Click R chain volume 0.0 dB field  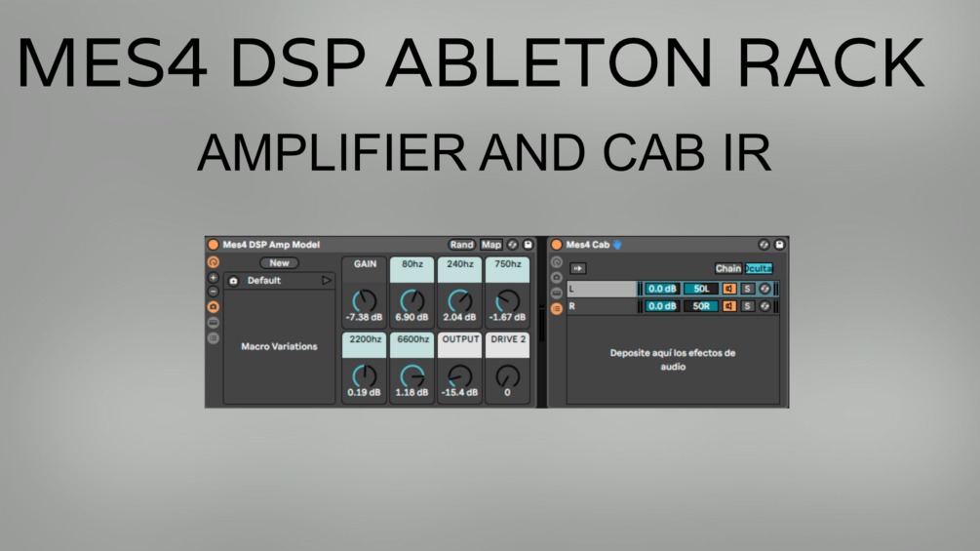tap(662, 306)
